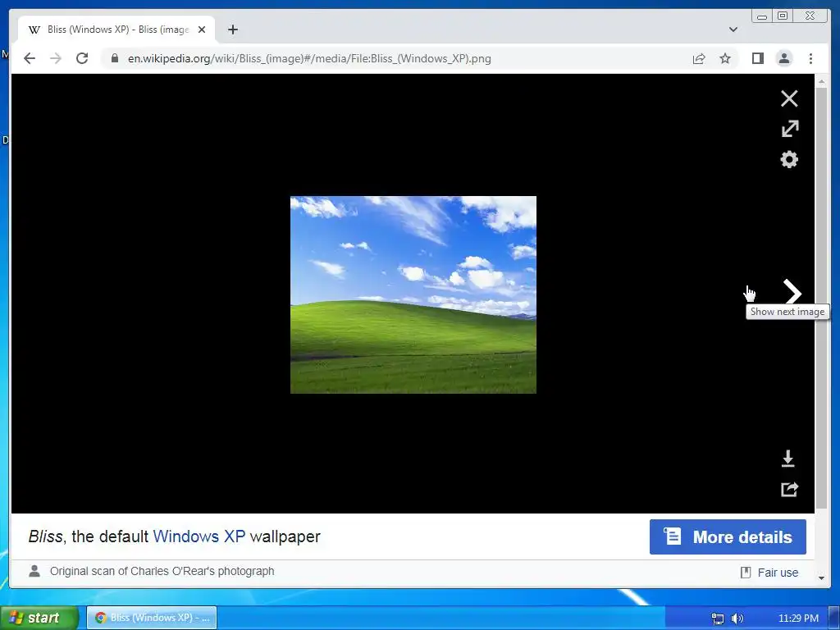Click the author person icon
The image size is (840, 630).
tap(34, 571)
